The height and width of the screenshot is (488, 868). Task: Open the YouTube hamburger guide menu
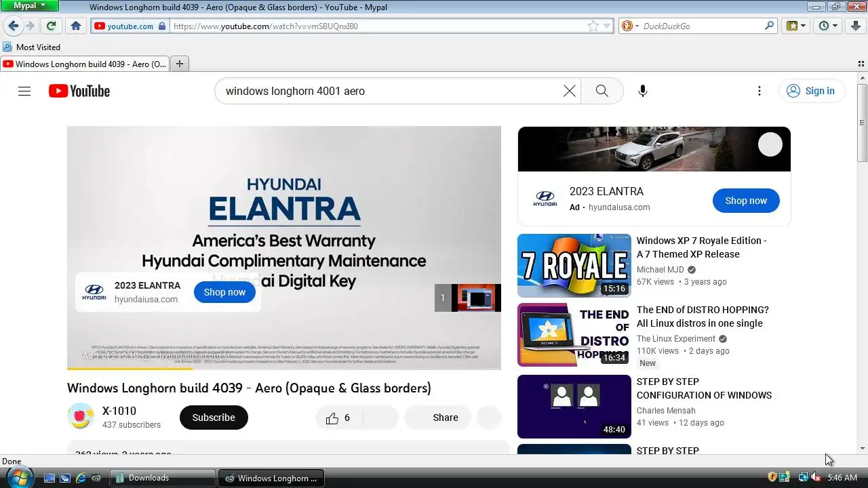(x=24, y=91)
